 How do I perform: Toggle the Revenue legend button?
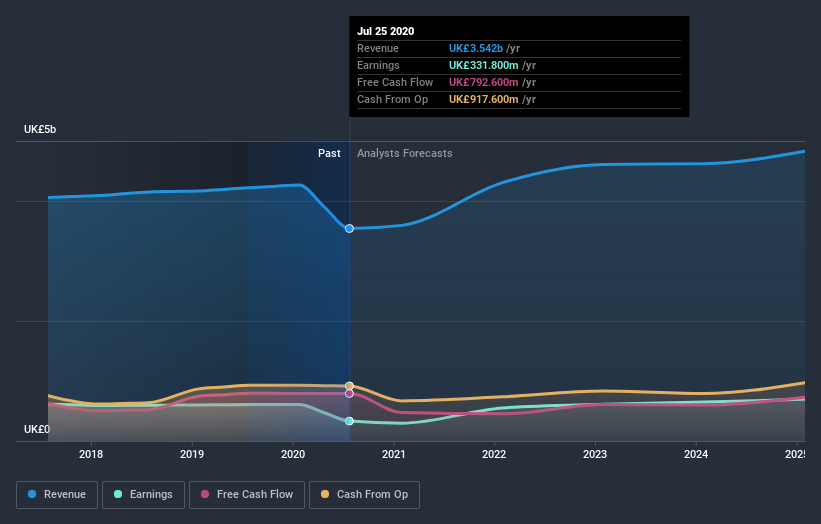coord(57,495)
